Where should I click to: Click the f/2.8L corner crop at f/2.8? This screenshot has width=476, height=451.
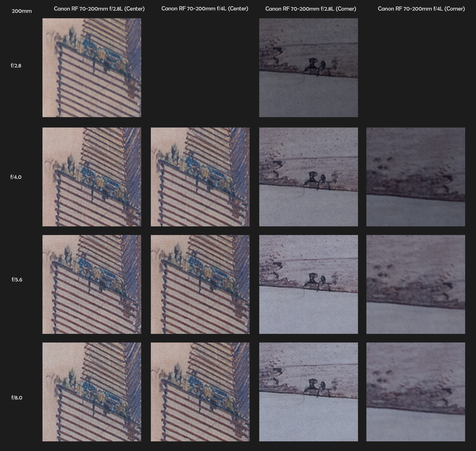coord(308,68)
